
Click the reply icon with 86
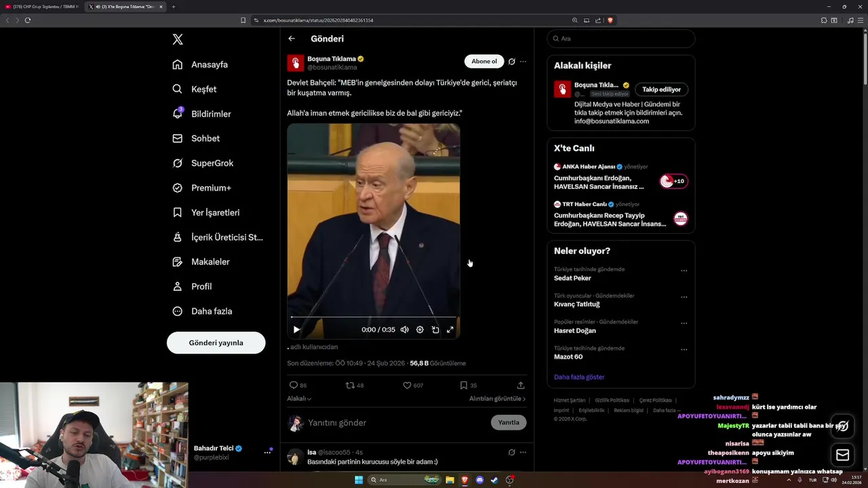click(x=294, y=385)
